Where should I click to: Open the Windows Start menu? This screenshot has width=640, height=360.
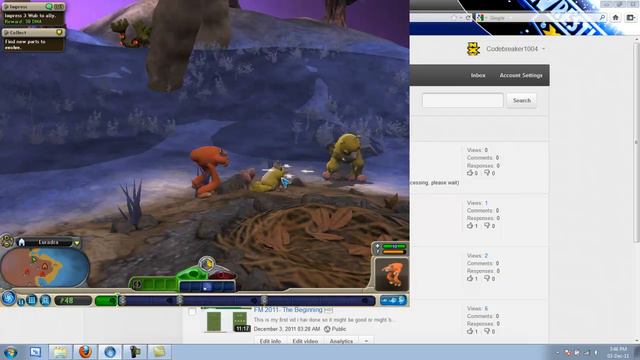pos(10,352)
